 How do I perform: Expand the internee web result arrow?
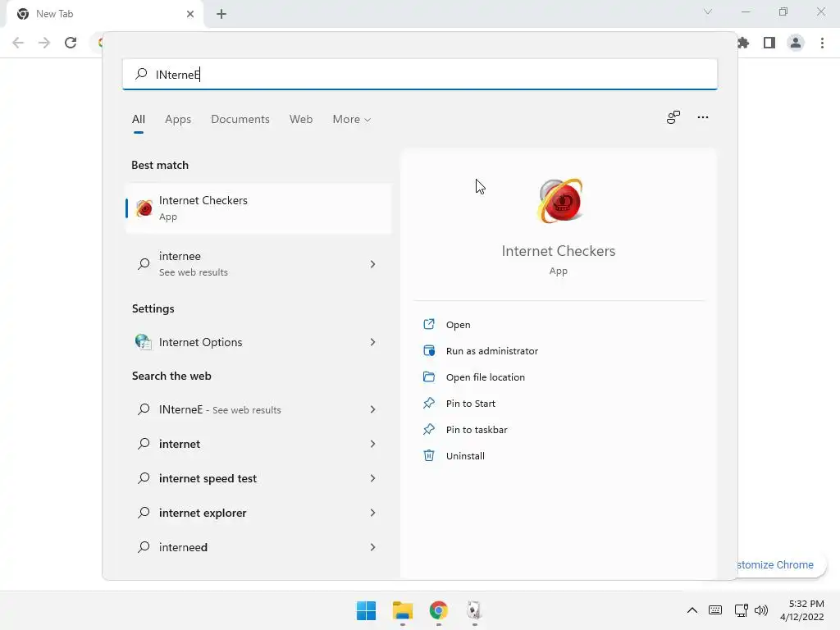(x=373, y=264)
